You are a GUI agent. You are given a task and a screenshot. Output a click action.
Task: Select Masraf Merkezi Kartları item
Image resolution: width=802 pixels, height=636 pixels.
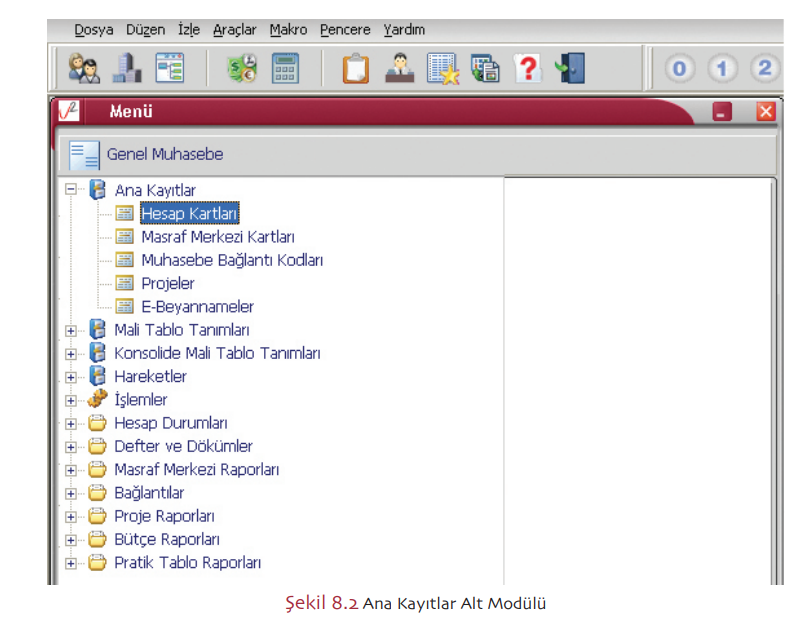[217, 237]
